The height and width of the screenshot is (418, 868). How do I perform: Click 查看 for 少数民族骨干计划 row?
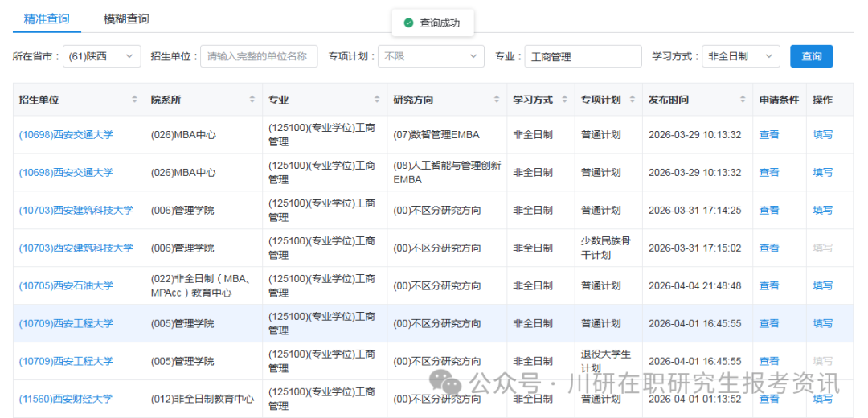click(769, 248)
